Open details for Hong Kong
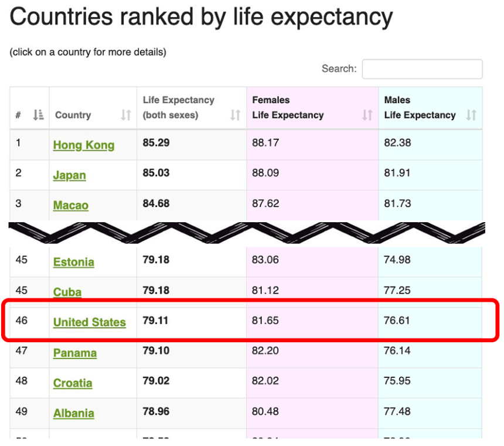This screenshot has width=504, height=446. click(x=83, y=145)
